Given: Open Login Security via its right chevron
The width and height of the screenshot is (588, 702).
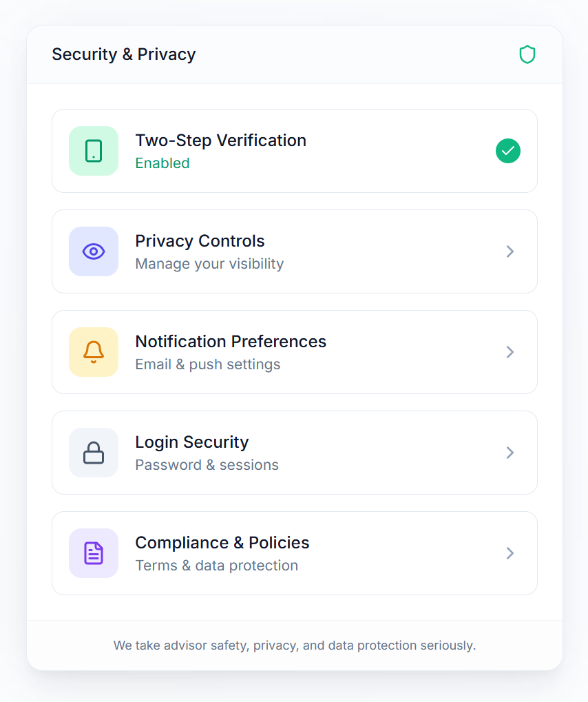Looking at the screenshot, I should point(510,453).
